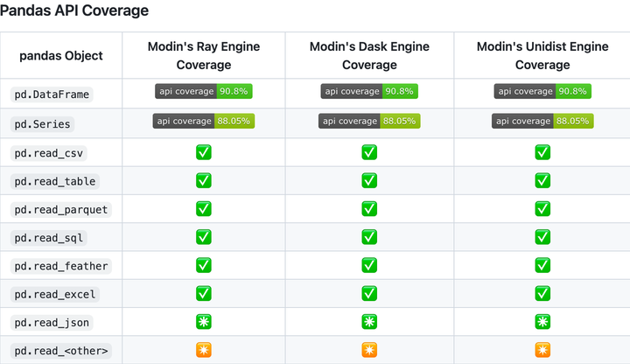Open the DataFrame Ray api coverage 90.8% badge
Image resolution: width=630 pixels, height=364 pixels.
click(204, 91)
